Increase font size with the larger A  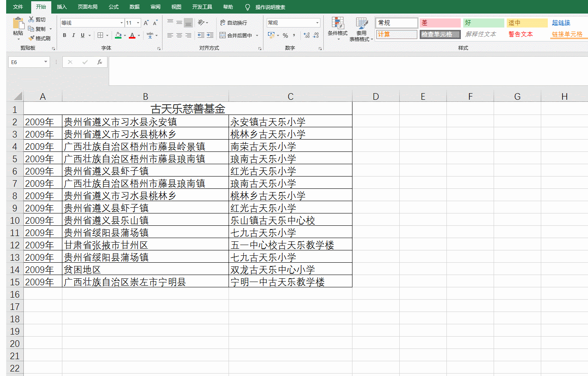coord(146,23)
